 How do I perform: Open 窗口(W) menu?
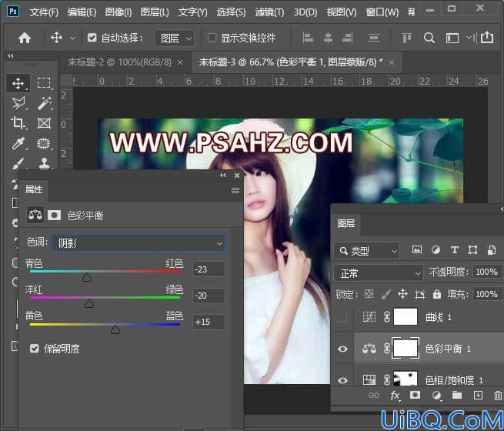[382, 12]
